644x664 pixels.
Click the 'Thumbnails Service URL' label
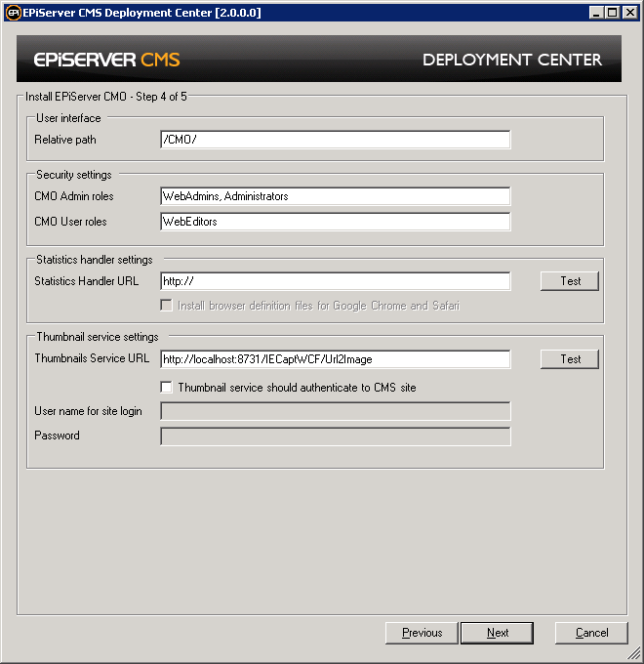(92, 358)
